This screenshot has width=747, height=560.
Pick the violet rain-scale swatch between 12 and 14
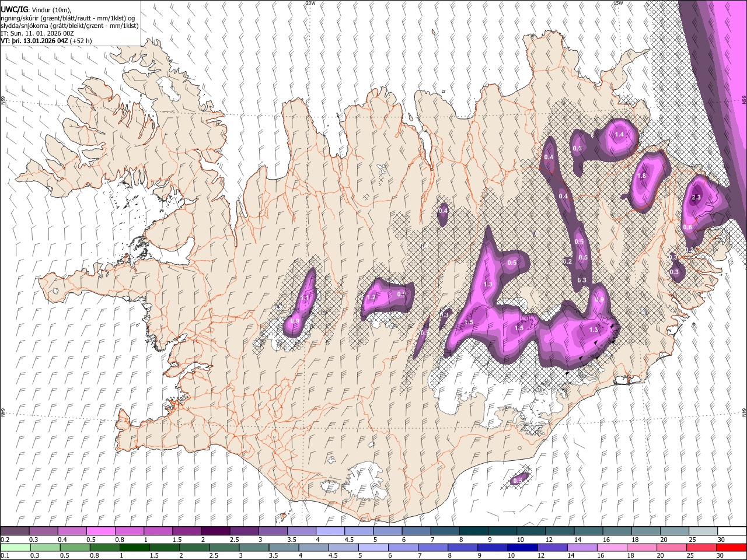(552, 547)
